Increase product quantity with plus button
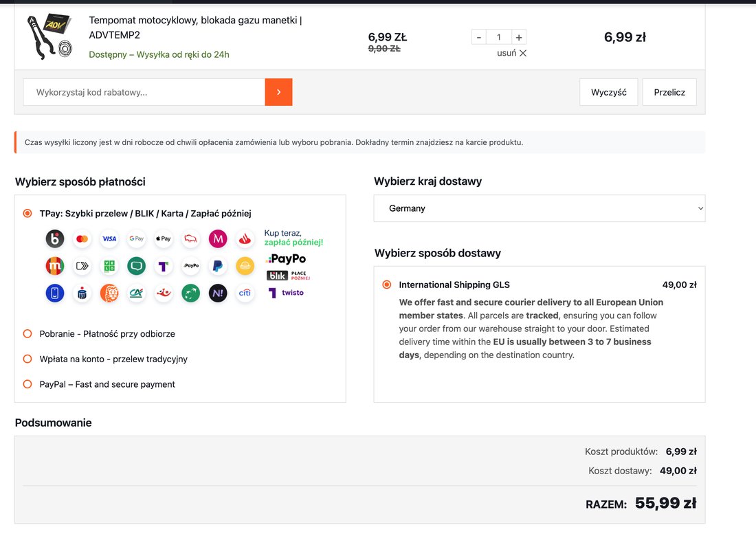This screenshot has height=534, width=756. pyautogui.click(x=519, y=37)
